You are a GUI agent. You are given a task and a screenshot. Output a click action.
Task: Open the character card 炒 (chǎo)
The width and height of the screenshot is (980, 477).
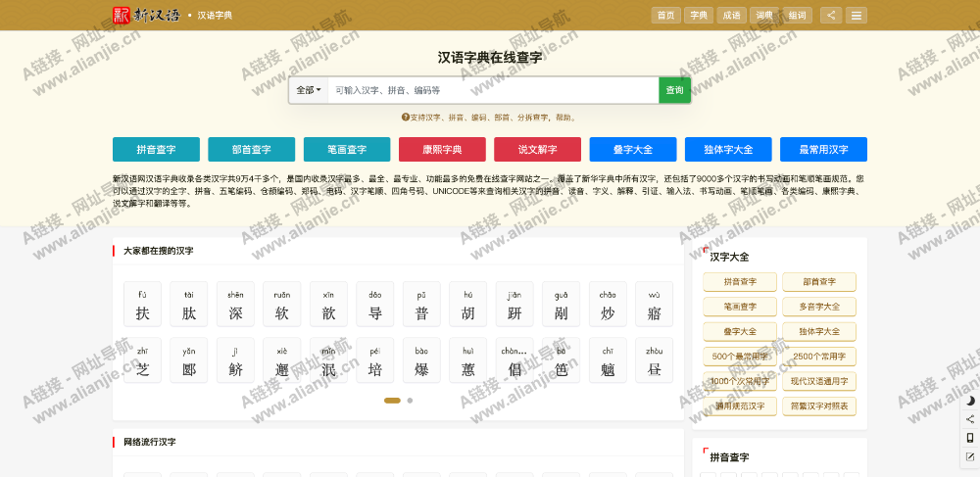coord(608,304)
